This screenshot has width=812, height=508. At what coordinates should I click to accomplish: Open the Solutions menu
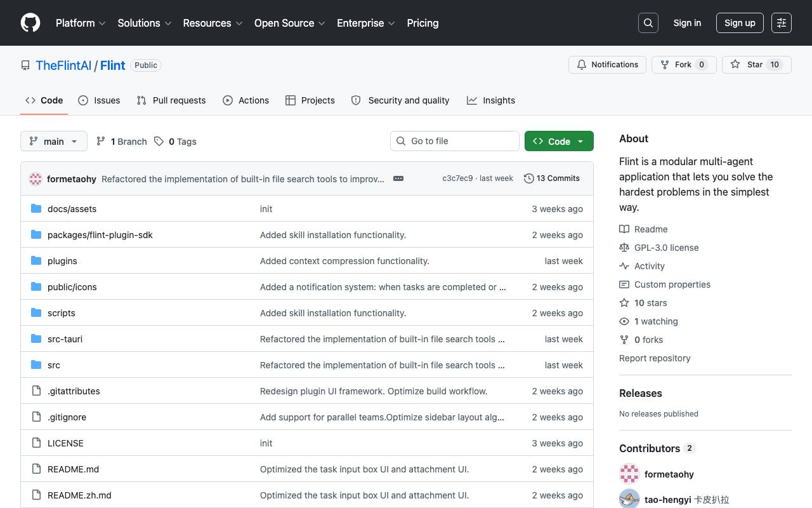(145, 23)
